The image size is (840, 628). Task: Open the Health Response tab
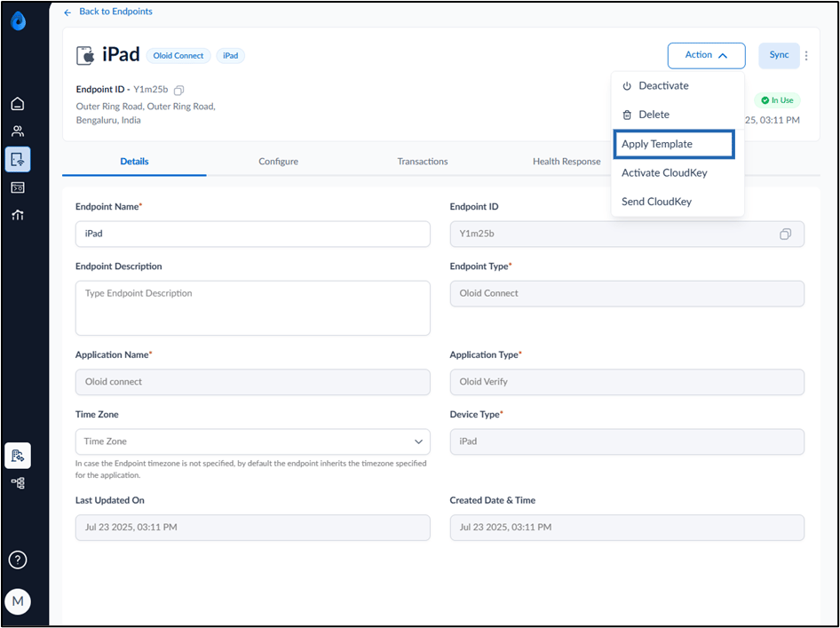(567, 162)
